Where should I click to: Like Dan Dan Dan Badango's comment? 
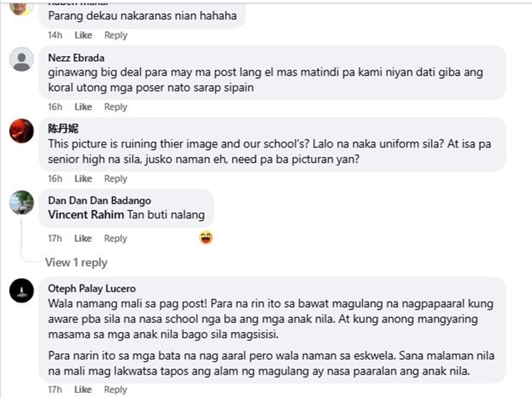(83, 238)
